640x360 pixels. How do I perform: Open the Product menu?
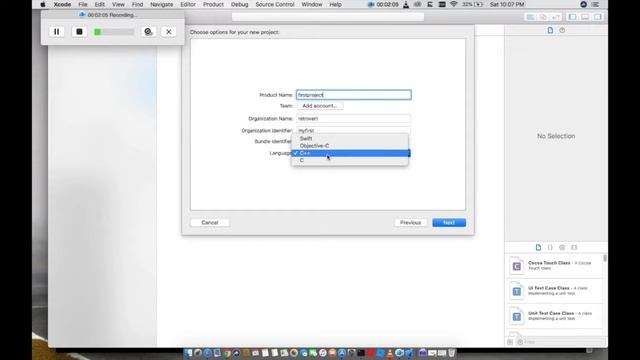coord(213,4)
